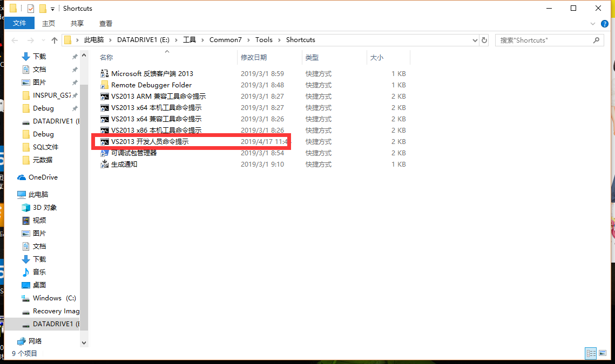Click Common7 in the address breadcrumb
The width and height of the screenshot is (615, 364).
[226, 39]
